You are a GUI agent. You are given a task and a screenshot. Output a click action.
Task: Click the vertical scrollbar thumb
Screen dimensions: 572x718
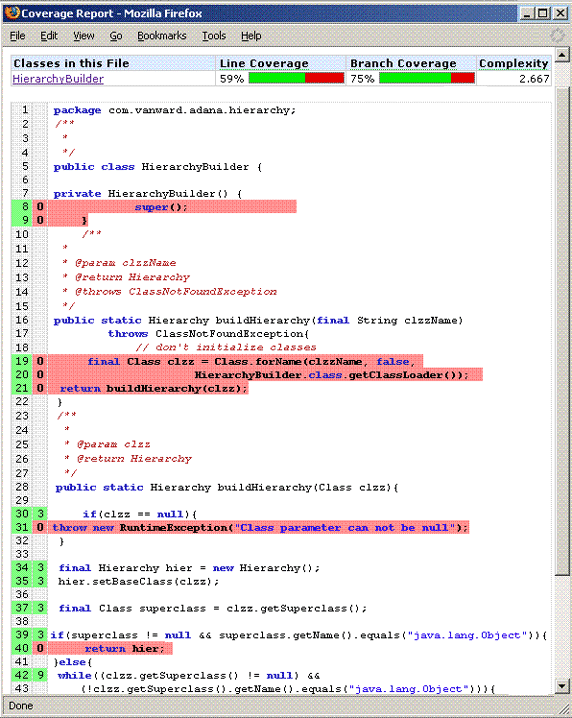[x=562, y=330]
